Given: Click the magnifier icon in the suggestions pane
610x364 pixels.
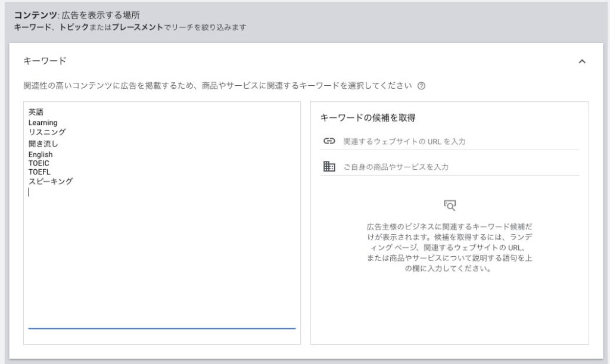Looking at the screenshot, I should click(x=450, y=206).
